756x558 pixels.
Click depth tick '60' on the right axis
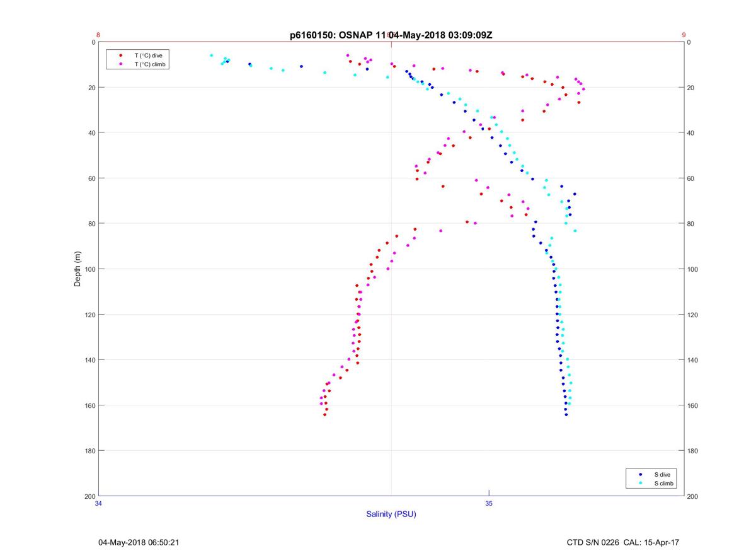pyautogui.click(x=691, y=178)
